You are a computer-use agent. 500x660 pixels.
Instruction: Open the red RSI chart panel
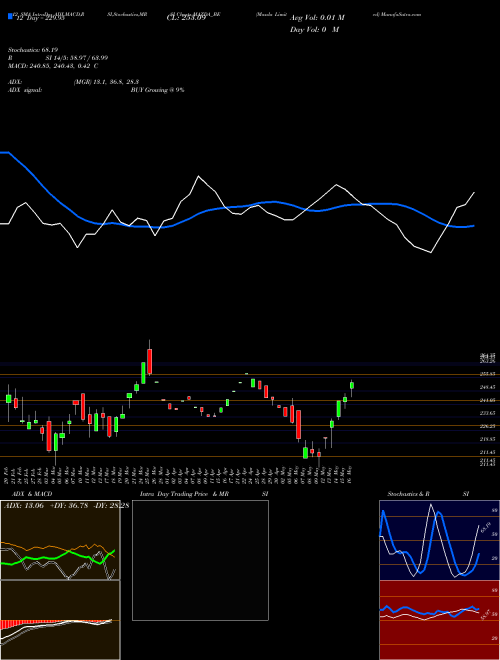coord(439,620)
